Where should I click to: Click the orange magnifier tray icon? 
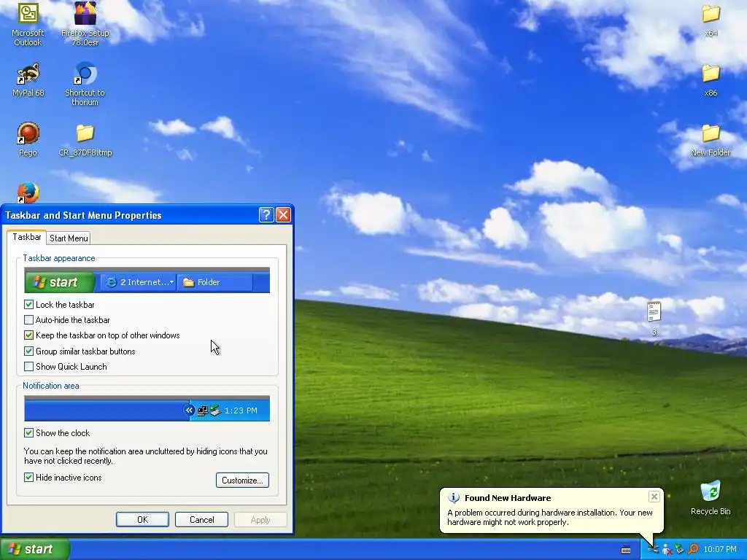click(693, 550)
